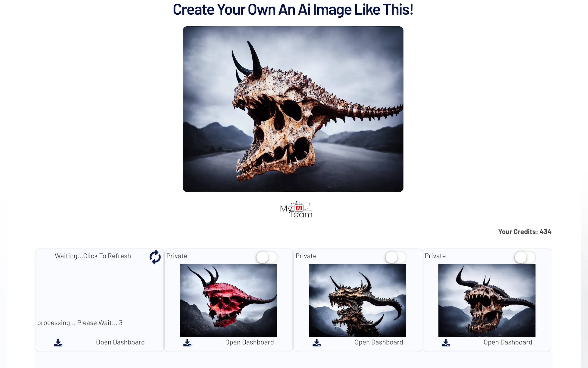Toggle Private switch on red skull card
588x368 pixels.
click(266, 257)
